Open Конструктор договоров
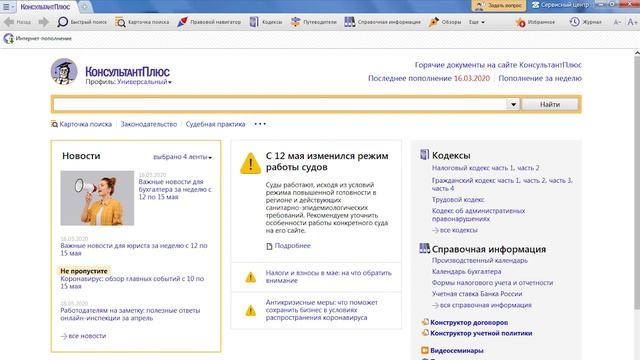This screenshot has height=360, width=640. (464, 322)
